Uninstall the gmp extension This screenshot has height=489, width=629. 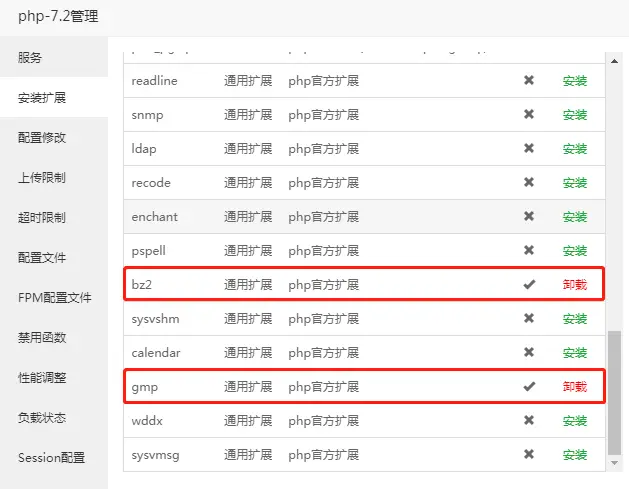click(x=575, y=387)
